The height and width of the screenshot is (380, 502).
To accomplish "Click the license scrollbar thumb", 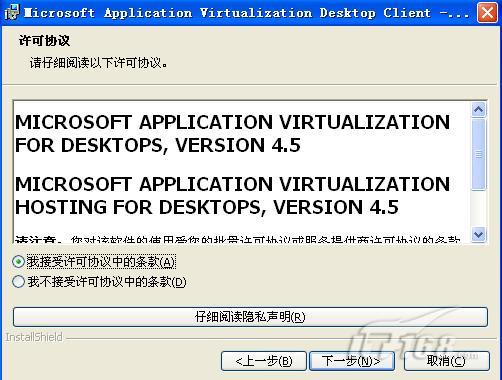I will 479,154.
